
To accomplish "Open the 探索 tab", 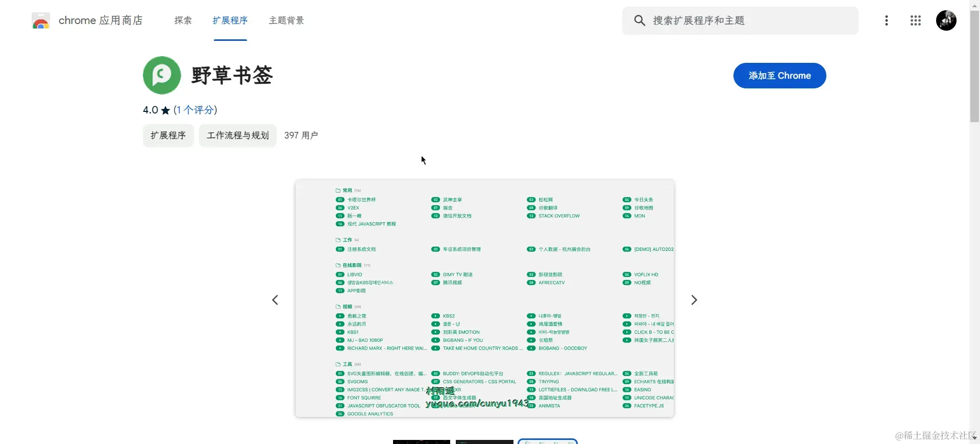I will pyautogui.click(x=183, y=20).
